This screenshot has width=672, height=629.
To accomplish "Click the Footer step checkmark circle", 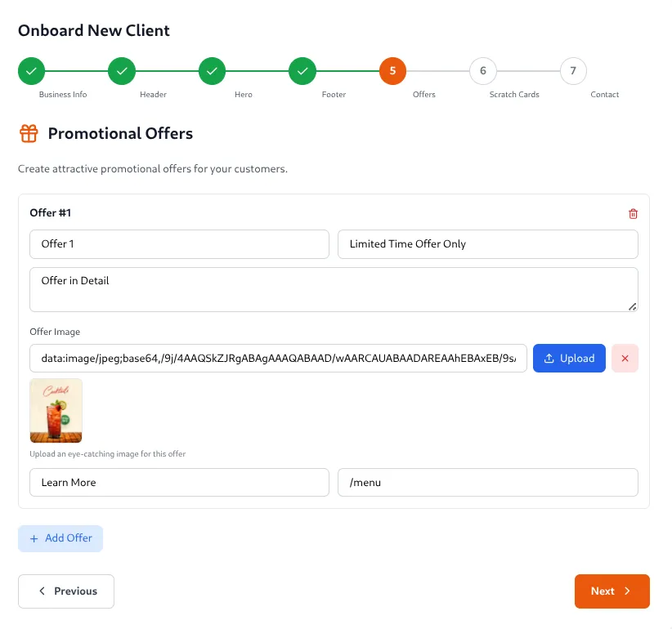I will 302,71.
